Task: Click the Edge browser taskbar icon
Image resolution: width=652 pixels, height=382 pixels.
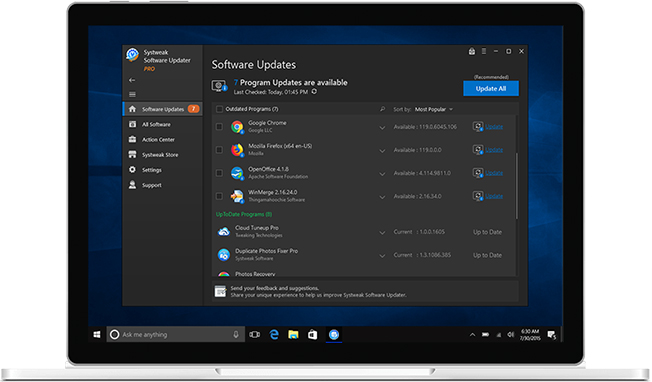Action: (274, 335)
